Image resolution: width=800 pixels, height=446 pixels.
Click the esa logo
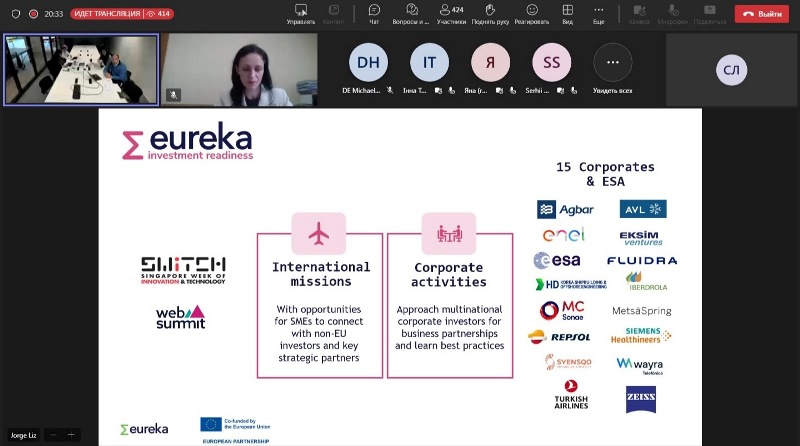point(557,260)
